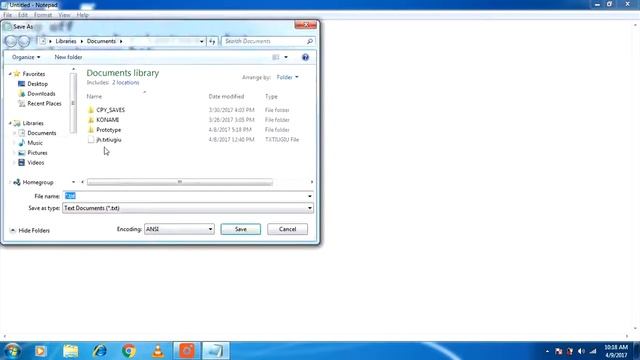The height and width of the screenshot is (360, 640).
Task: Open the File name history dropdown
Action: click(x=310, y=196)
